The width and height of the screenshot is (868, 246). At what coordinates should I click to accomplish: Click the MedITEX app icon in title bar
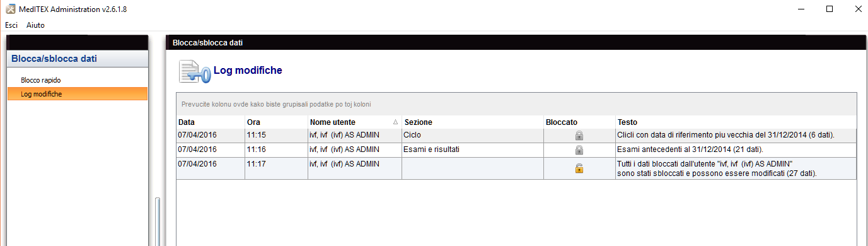(x=10, y=9)
